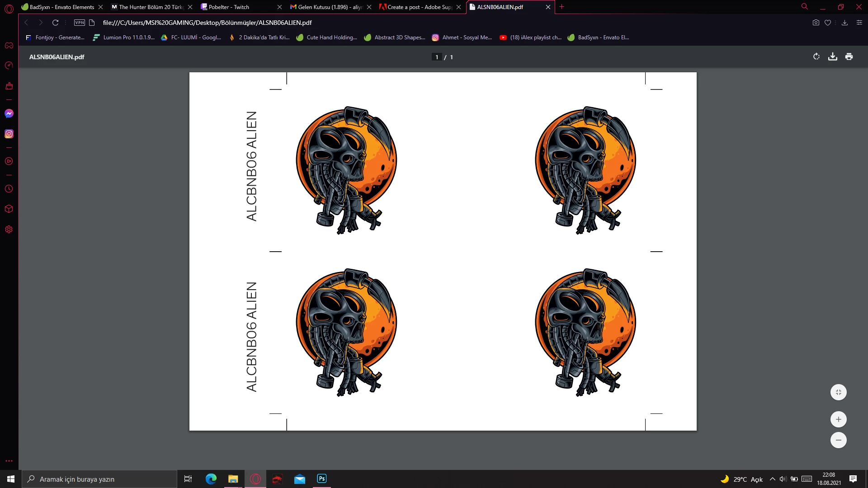Print the PDF document
This screenshot has height=488, width=868.
[849, 57]
